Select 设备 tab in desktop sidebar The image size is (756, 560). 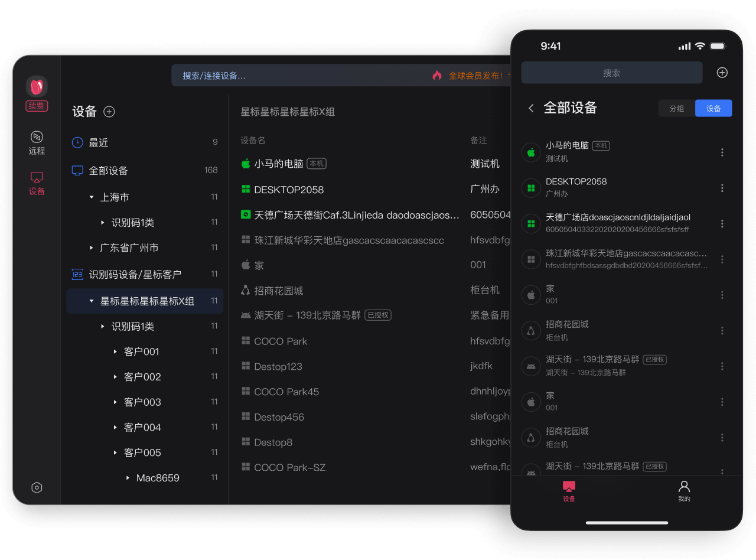tap(37, 183)
